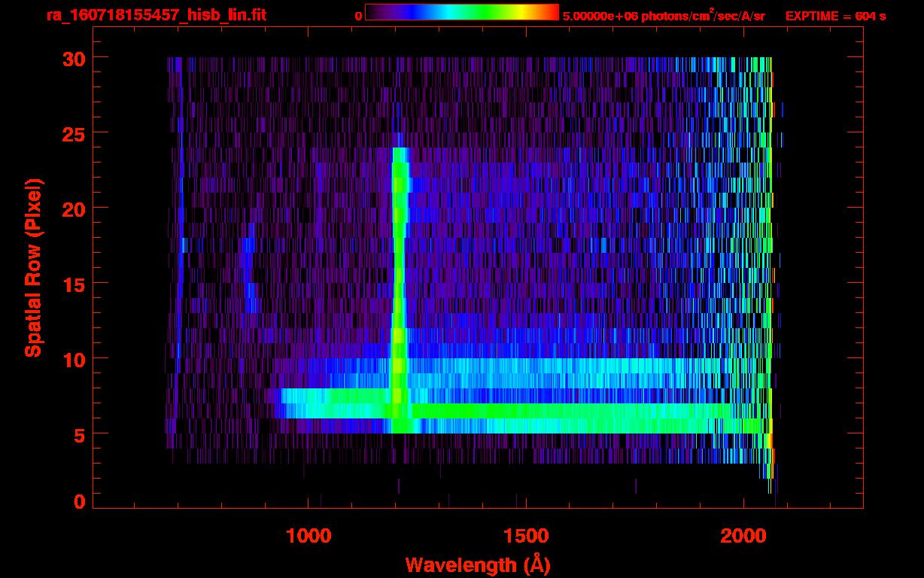The width and height of the screenshot is (924, 578).
Task: Click the rainbow color scale bar
Action: [461, 12]
